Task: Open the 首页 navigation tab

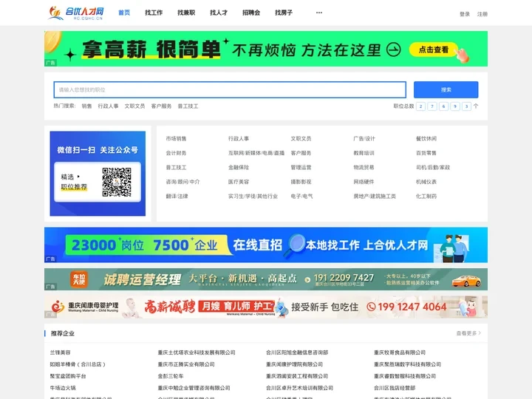Action: [124, 13]
